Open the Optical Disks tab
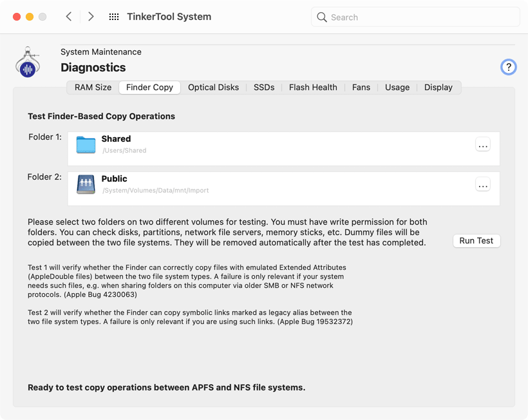This screenshot has height=420, width=528. 213,88
